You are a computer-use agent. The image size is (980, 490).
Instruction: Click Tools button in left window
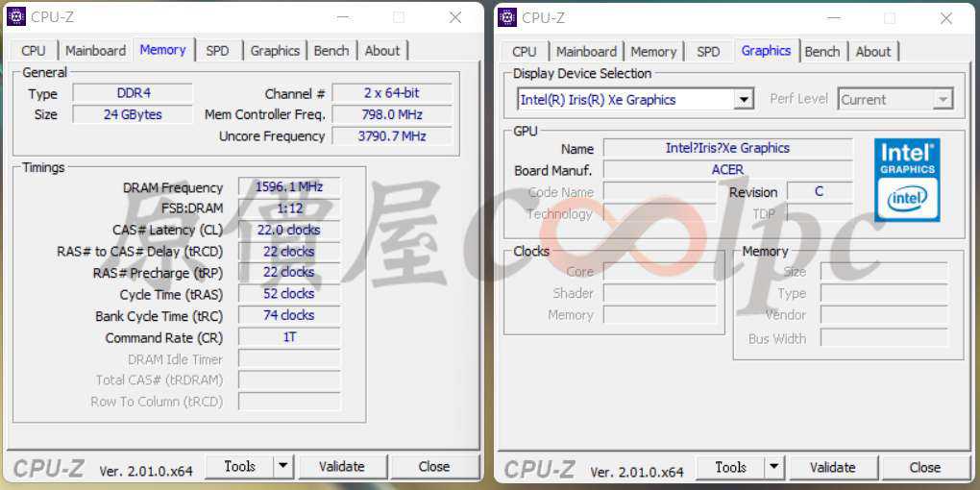(x=240, y=466)
